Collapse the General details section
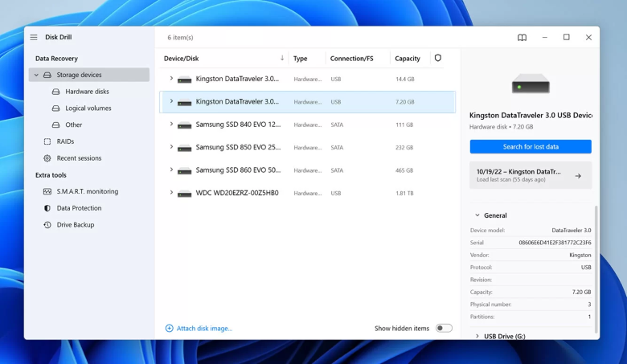The height and width of the screenshot is (364, 627). point(477,215)
